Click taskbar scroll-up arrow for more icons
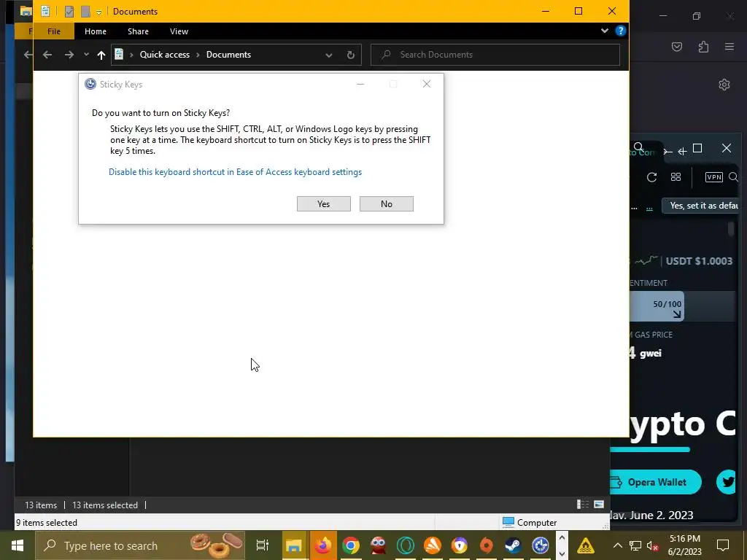 click(562, 538)
